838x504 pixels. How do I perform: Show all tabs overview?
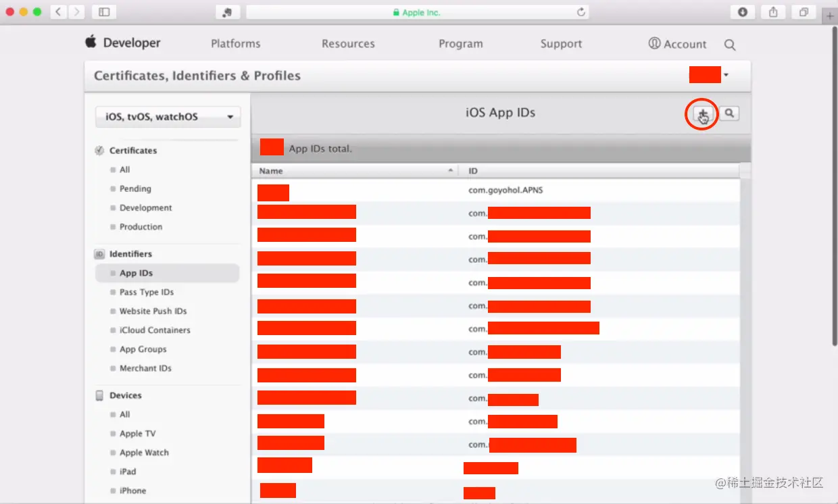[x=804, y=12]
